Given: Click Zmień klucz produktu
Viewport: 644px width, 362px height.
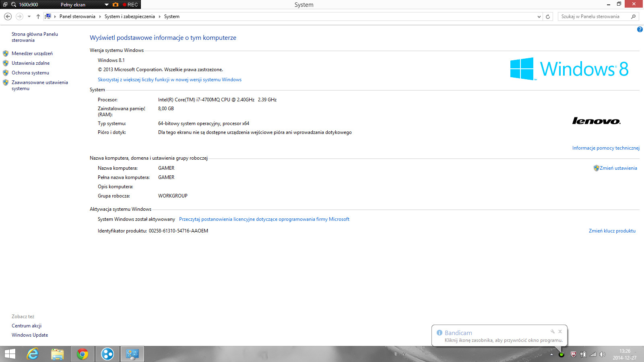Looking at the screenshot, I should click(612, 231).
